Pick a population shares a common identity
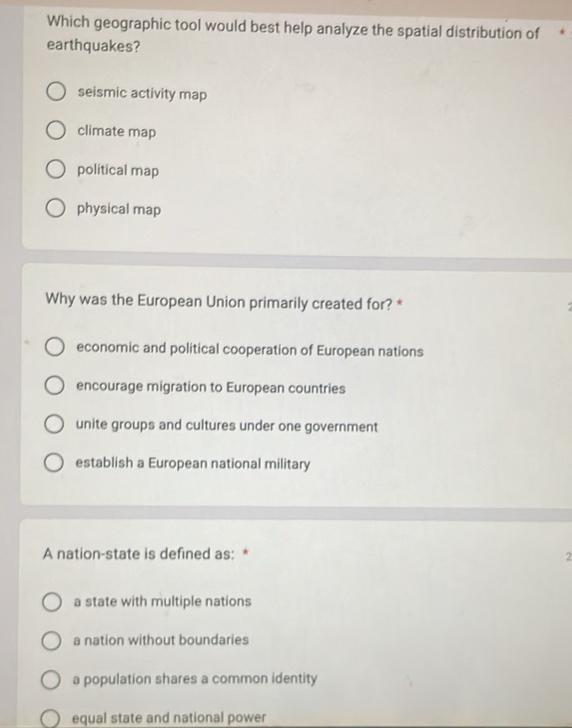Viewport: 572px width, 728px height. coord(51,680)
